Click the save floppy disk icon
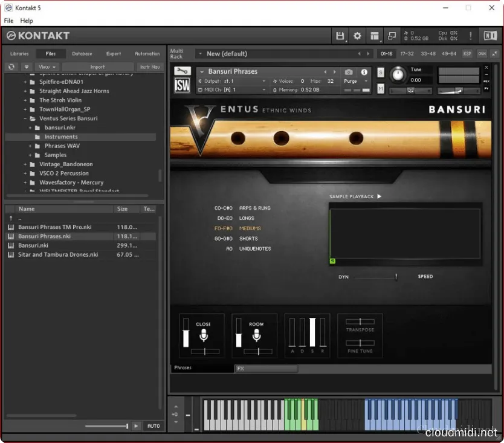Viewport: 504px width, 443px height. point(340,36)
